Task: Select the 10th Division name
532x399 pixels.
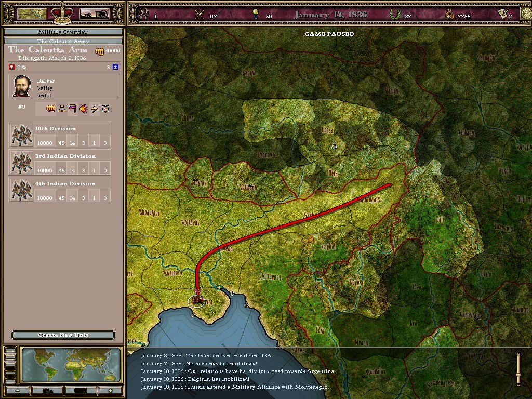Action: [x=55, y=129]
